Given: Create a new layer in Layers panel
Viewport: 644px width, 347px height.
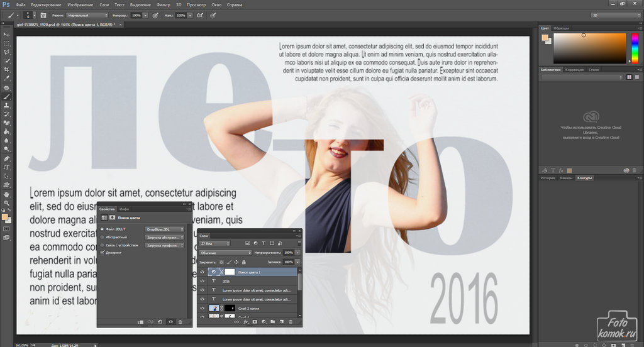Looking at the screenshot, I should pyautogui.click(x=281, y=322).
